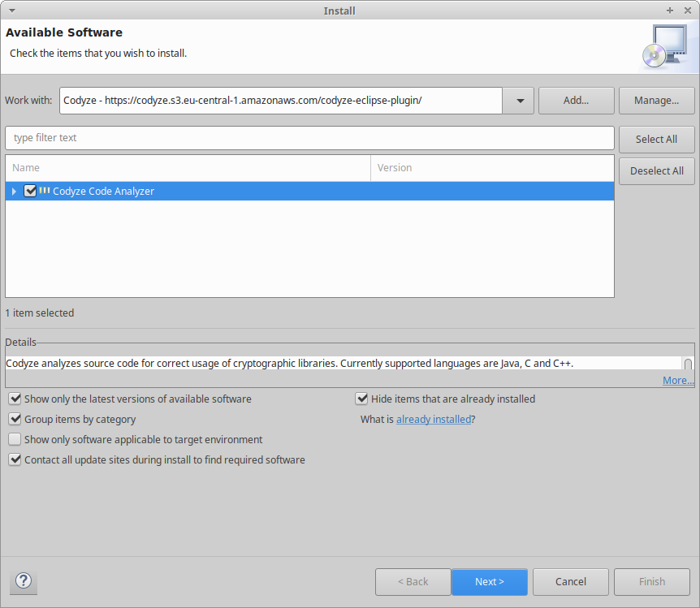This screenshot has width=700, height=608.
Task: Uncheck the Codyze Code Analyzer checkbox
Action: pos(31,191)
